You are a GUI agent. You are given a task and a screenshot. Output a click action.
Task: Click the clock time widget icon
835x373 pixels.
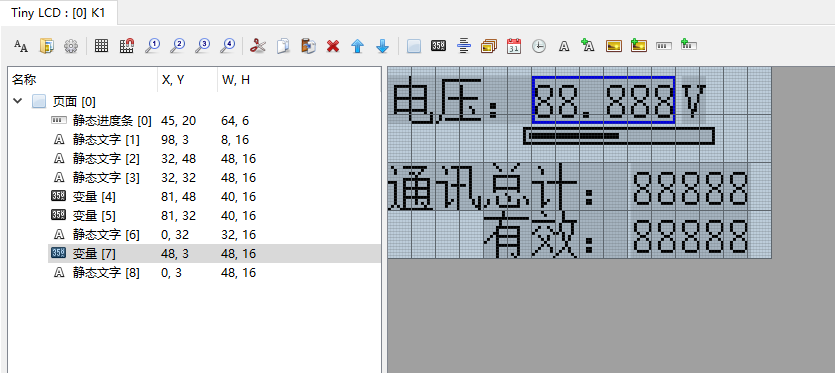[x=539, y=46]
